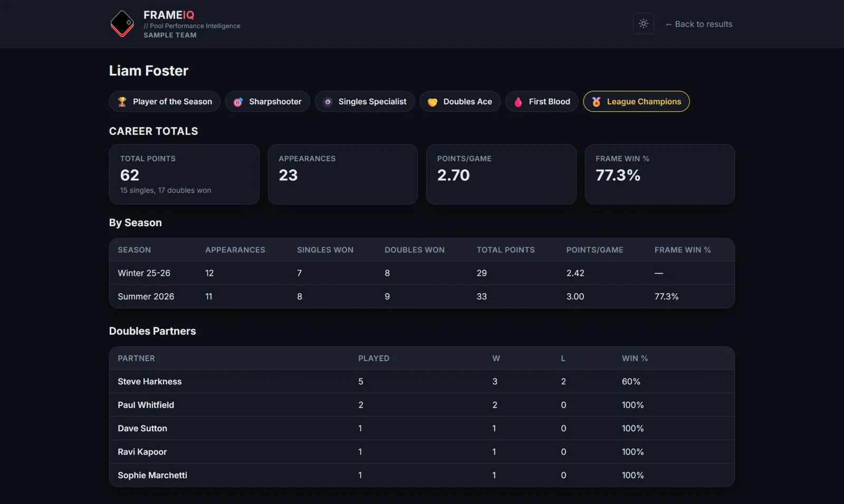Select the Doubles Ace badge label
This screenshot has height=504, width=844.
(x=468, y=102)
